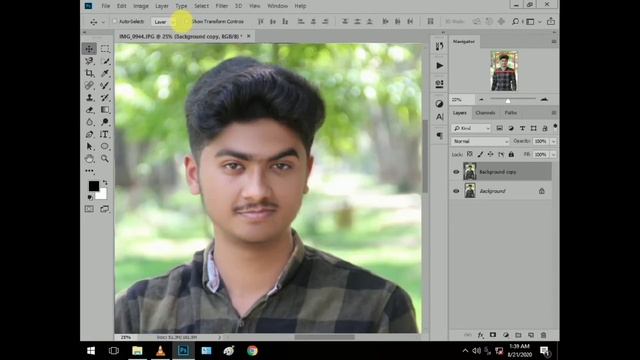Open the Edit Toolbar three-dots menu
The width and height of the screenshot is (640, 360).
89,171
